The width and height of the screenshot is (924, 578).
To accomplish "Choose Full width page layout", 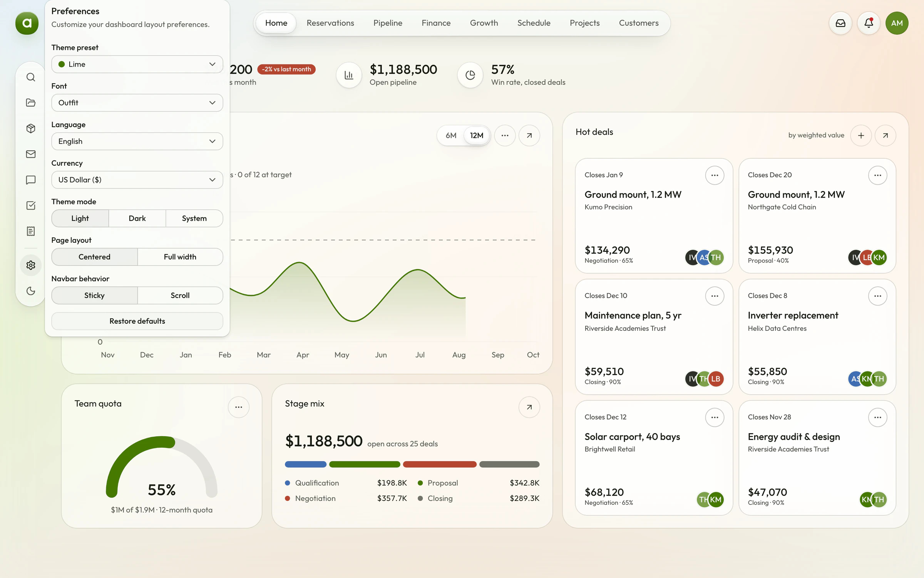I will [x=180, y=257].
